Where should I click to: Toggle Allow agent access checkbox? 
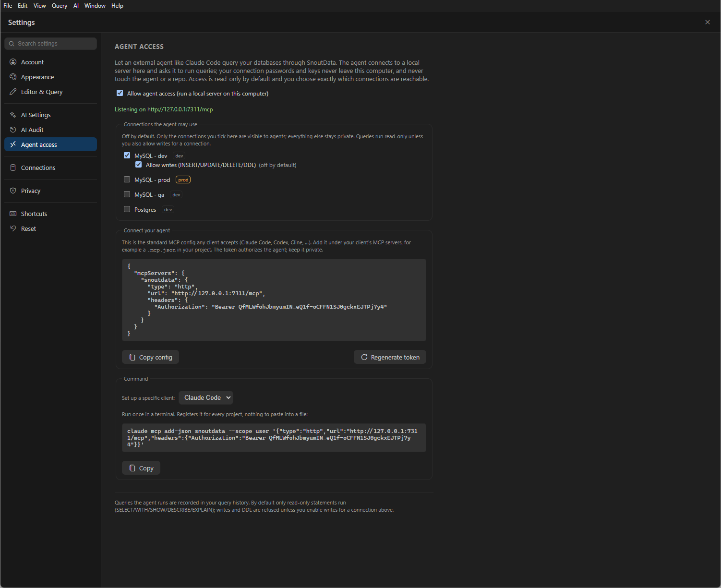pyautogui.click(x=120, y=93)
